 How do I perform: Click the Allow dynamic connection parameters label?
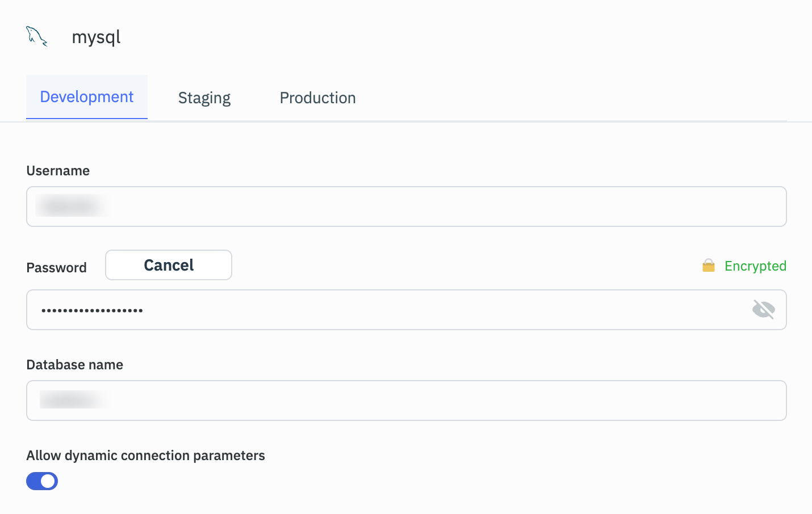[x=145, y=456]
